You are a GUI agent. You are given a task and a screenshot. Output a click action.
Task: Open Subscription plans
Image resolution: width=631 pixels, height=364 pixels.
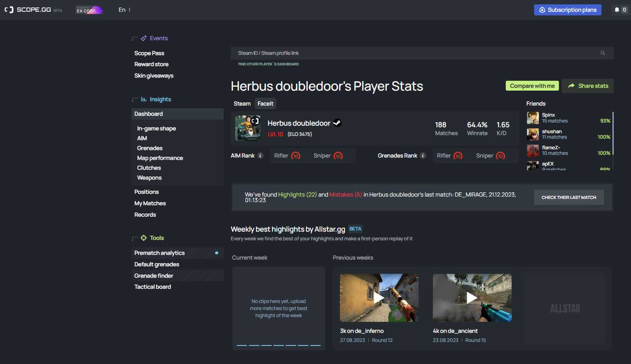click(x=567, y=10)
